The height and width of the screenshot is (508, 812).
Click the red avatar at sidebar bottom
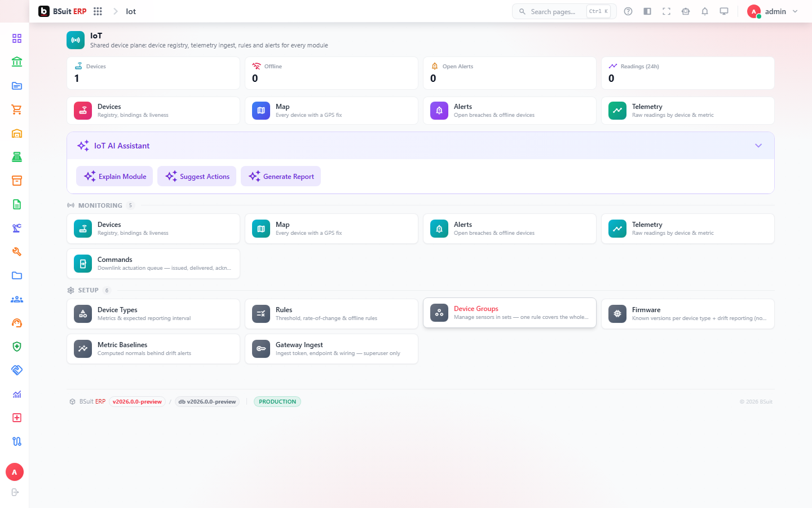15,472
